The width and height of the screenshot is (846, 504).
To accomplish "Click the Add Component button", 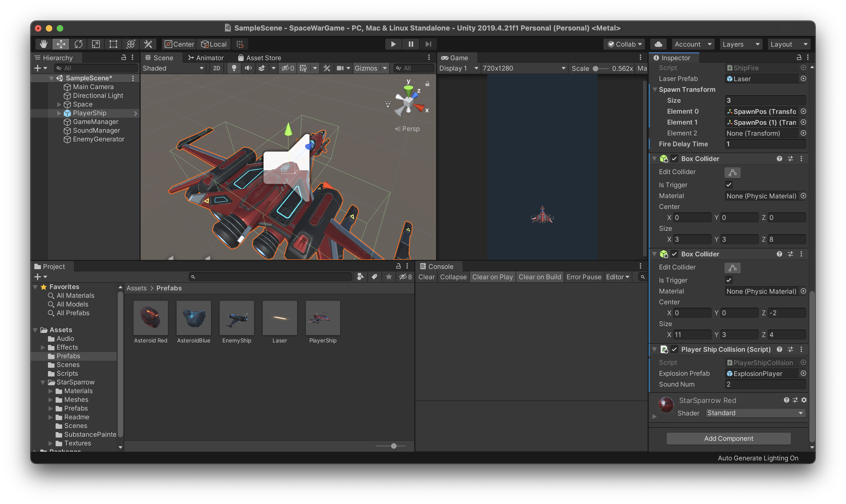I will 729,438.
